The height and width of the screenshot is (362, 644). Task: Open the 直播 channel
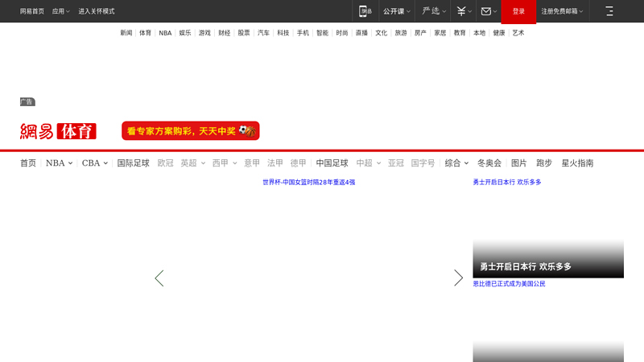click(361, 33)
